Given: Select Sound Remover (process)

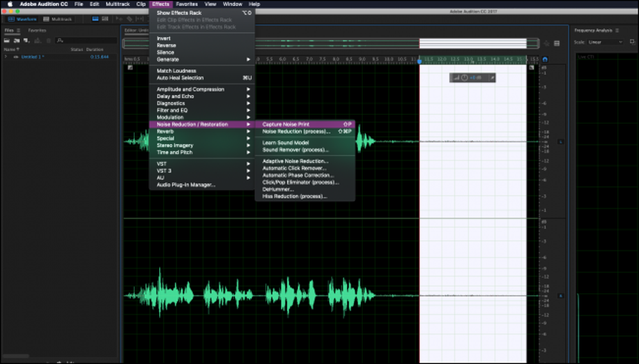Looking at the screenshot, I should click(x=305, y=150).
